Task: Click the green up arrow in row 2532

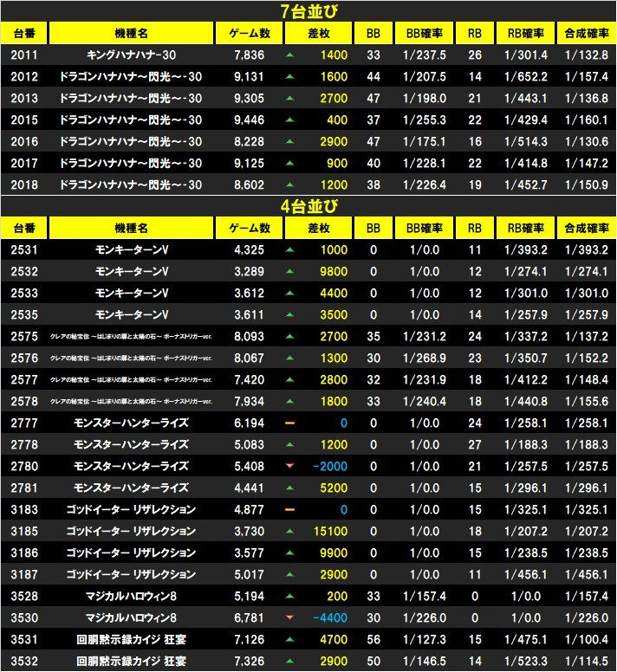Action: (x=289, y=271)
